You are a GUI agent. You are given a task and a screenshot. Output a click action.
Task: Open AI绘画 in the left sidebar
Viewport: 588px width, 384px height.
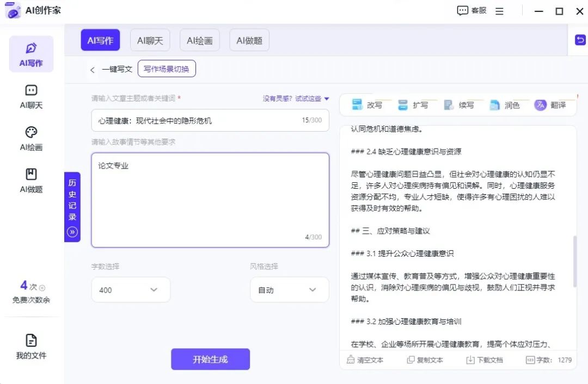point(31,139)
